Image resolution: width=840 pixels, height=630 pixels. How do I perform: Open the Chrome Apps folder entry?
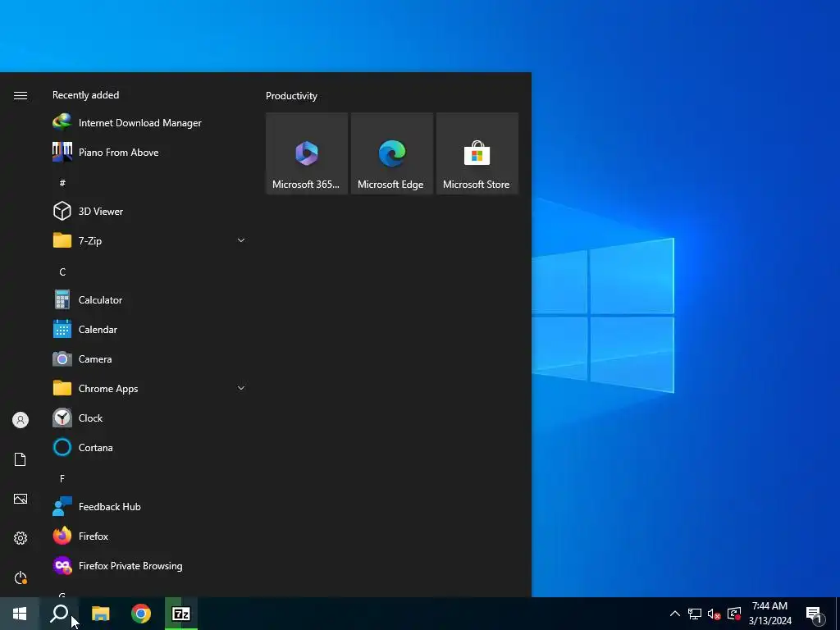148,388
